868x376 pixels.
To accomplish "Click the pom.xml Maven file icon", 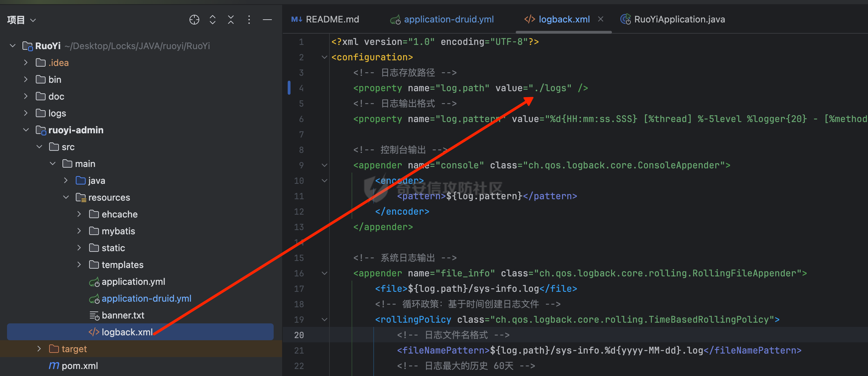I will coord(54,365).
